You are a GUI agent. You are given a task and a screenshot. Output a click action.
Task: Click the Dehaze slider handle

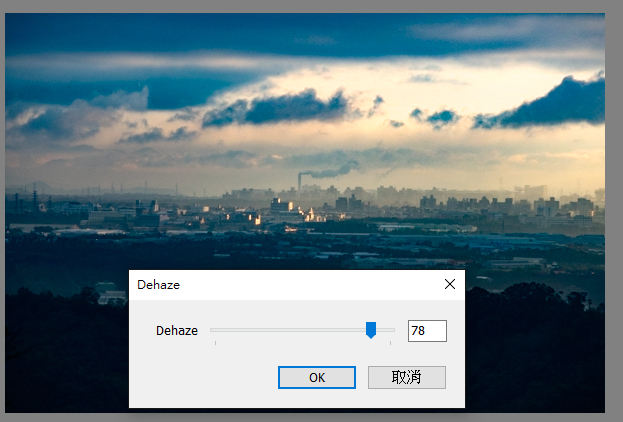[371, 330]
